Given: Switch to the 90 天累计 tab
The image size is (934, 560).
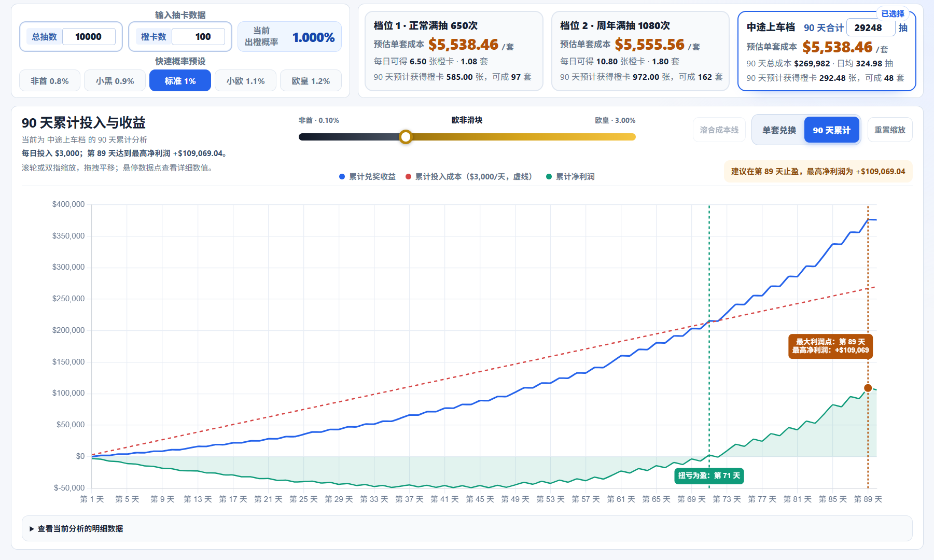Looking at the screenshot, I should tap(831, 130).
